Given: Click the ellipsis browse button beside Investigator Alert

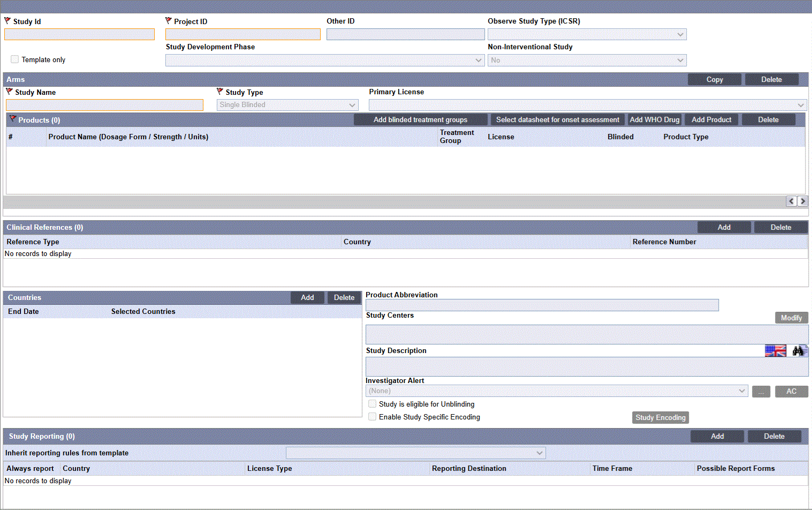Looking at the screenshot, I should 761,391.
